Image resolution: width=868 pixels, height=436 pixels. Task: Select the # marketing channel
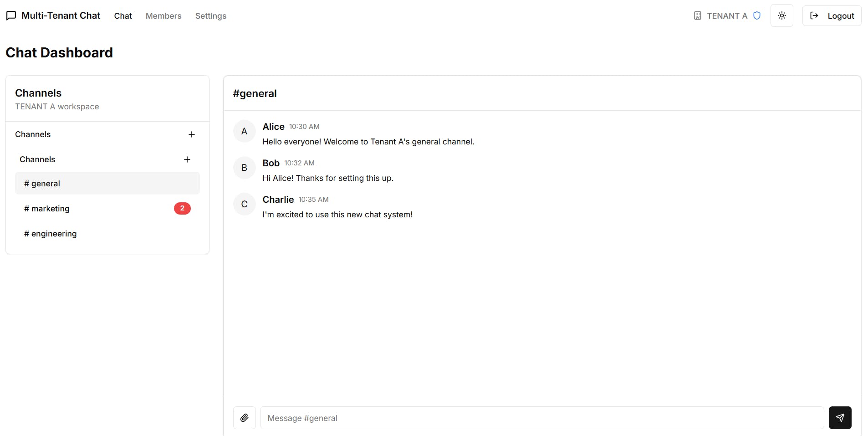(x=47, y=209)
